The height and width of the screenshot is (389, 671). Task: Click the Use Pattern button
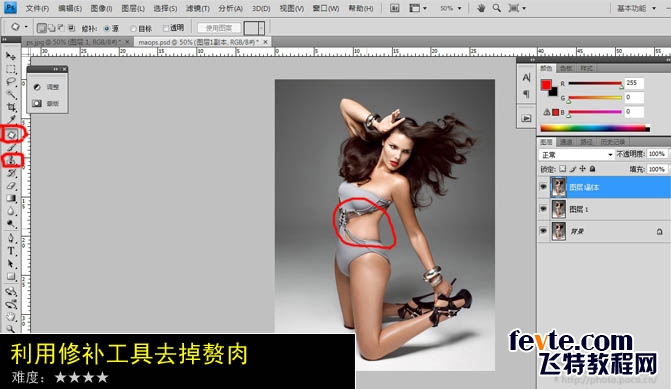(219, 28)
